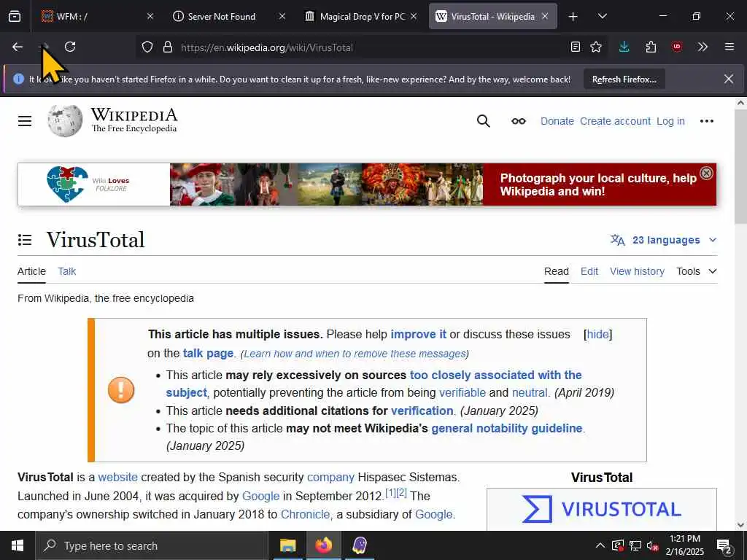Hide the article issues box
Viewport: 747px width, 560px height.
coord(598,334)
